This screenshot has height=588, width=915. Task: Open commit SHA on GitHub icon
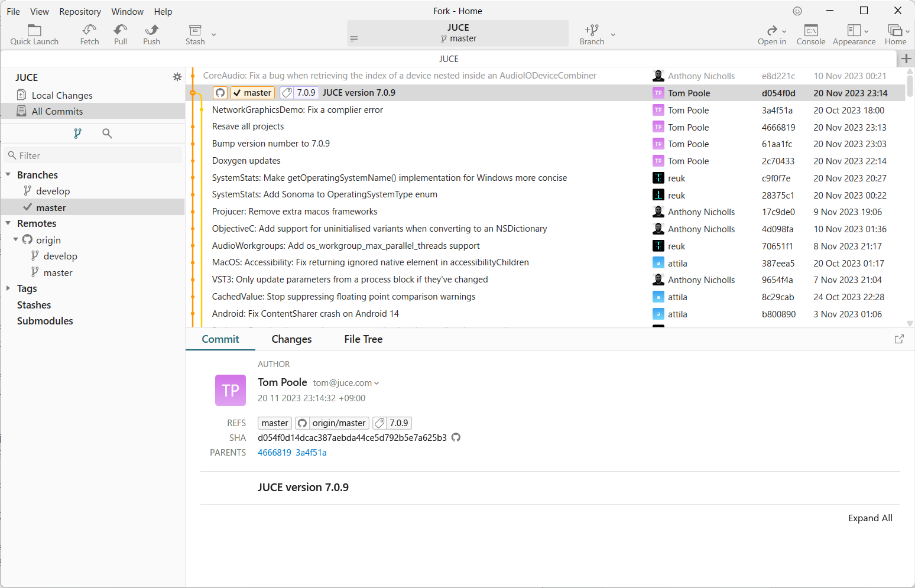coord(456,437)
